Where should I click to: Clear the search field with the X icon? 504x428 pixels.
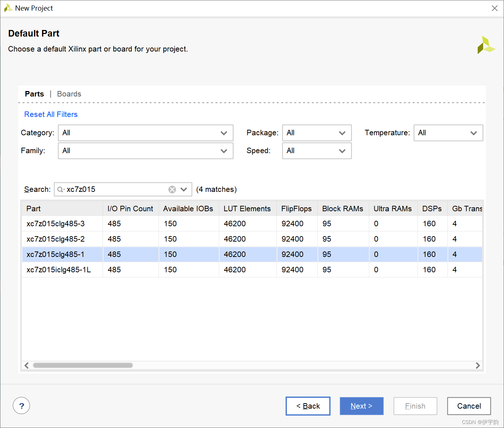(x=172, y=189)
